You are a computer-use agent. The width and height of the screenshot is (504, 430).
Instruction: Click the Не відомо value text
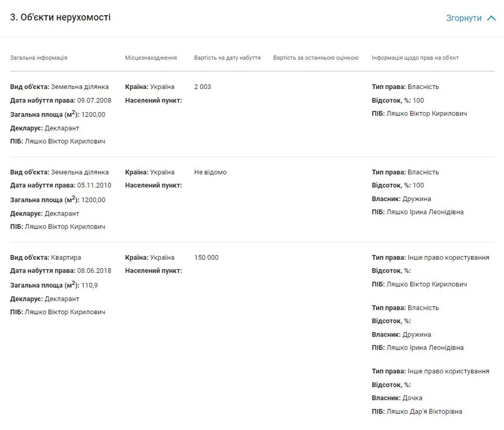pos(210,172)
